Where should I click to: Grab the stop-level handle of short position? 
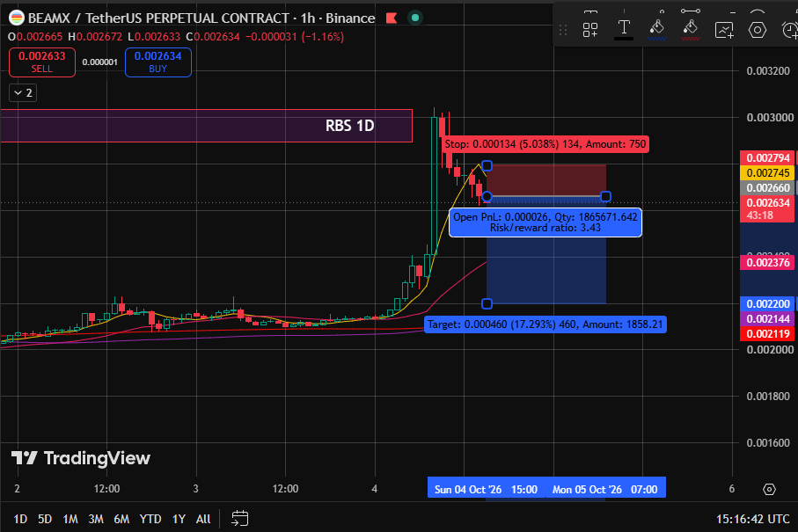487,166
